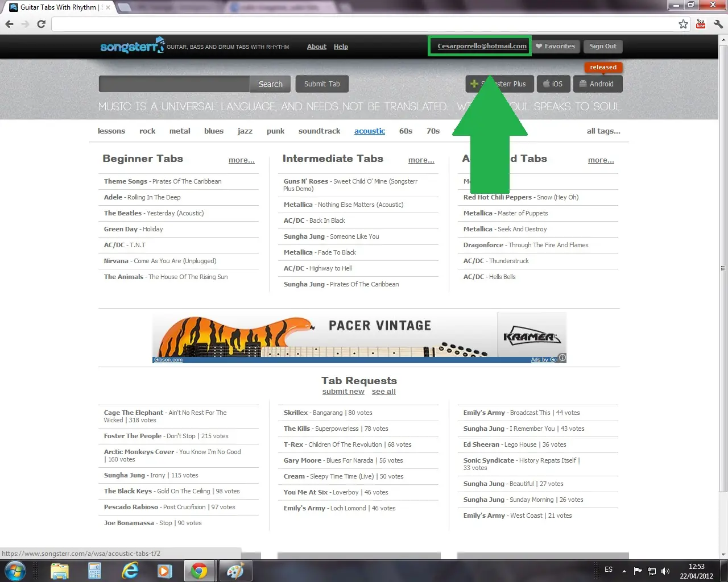Open the Action Center flag icon

tap(638, 571)
